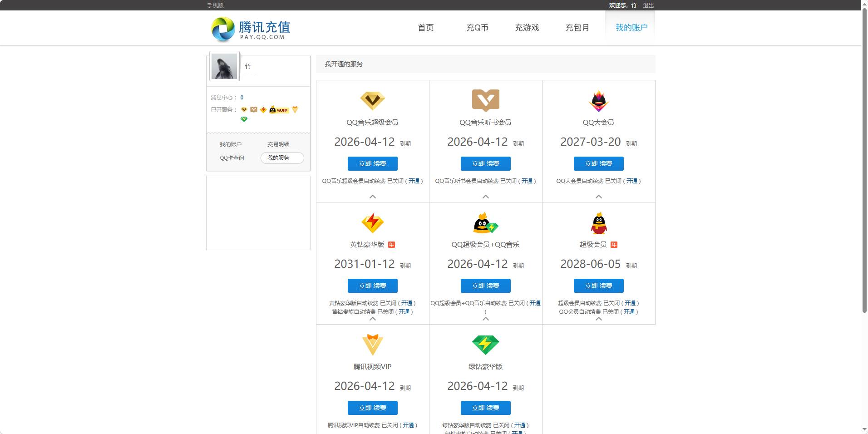Screen dimensions: 868x434
Task: Click the 绿钻豪华版 green diamond icon
Action: tap(485, 345)
